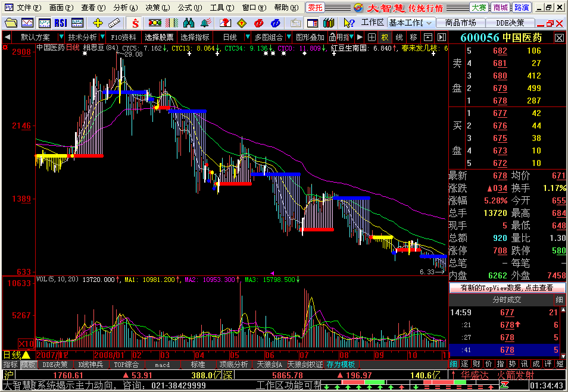Click the 商城 store button
Viewport: 568px width, 392px height.
[x=500, y=7]
